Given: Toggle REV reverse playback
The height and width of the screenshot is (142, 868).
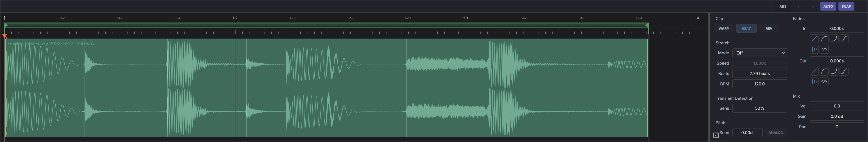Looking at the screenshot, I should coord(769,29).
